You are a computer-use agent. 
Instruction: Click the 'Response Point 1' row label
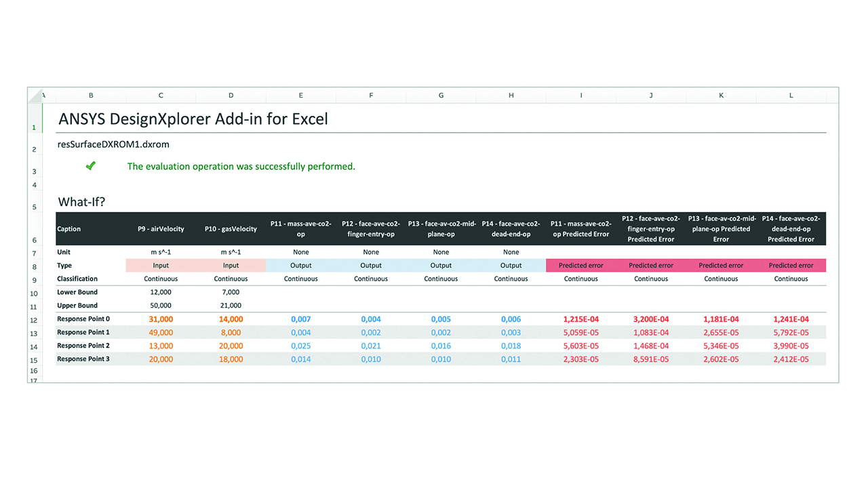[x=83, y=332]
